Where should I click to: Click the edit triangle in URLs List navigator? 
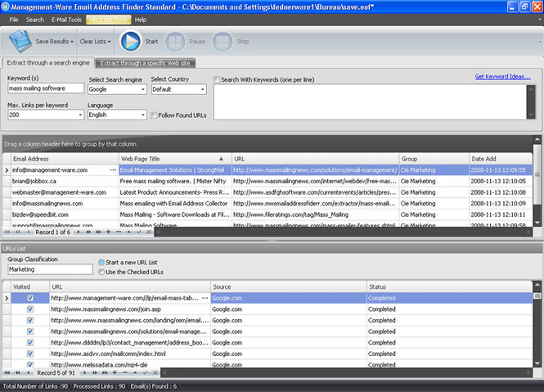click(x=135, y=373)
